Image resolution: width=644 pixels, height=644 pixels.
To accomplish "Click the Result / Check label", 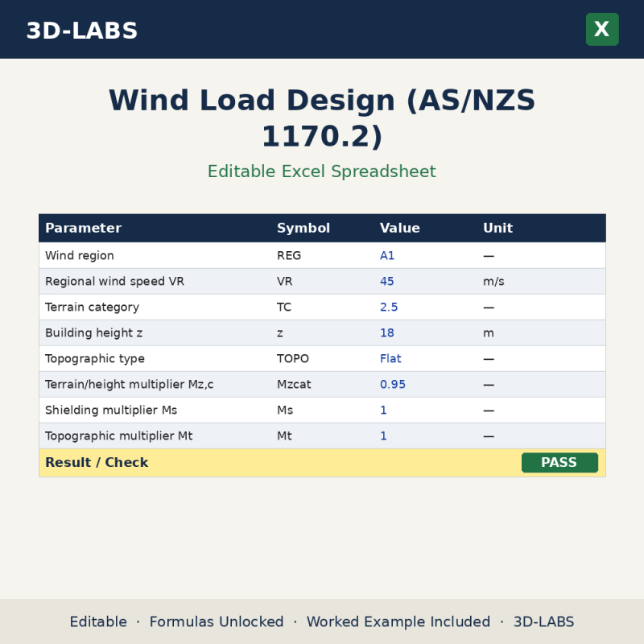I will coord(97,462).
